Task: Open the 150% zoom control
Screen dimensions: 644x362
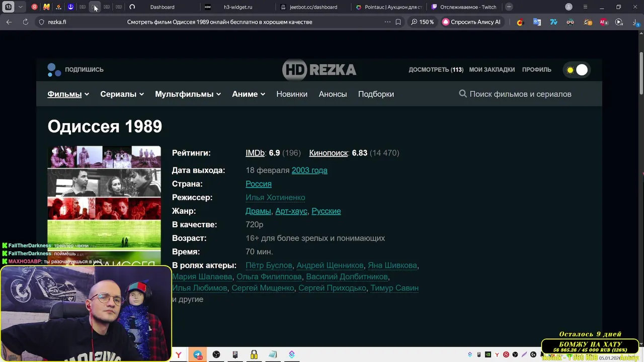Action: [x=422, y=22]
